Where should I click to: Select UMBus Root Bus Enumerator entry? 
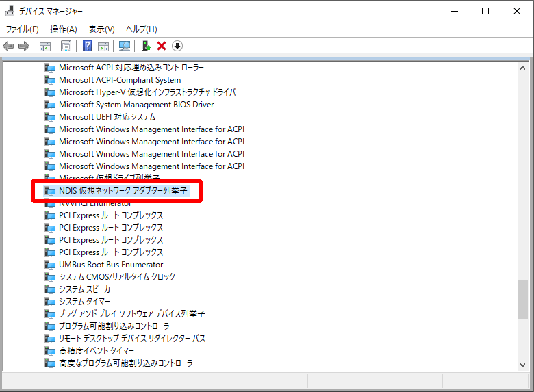[111, 265]
